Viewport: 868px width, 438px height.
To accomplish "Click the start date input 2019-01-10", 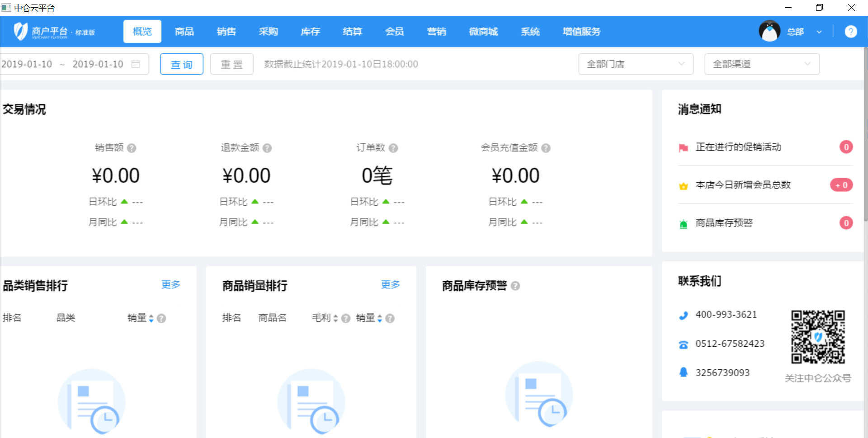I will (x=27, y=64).
